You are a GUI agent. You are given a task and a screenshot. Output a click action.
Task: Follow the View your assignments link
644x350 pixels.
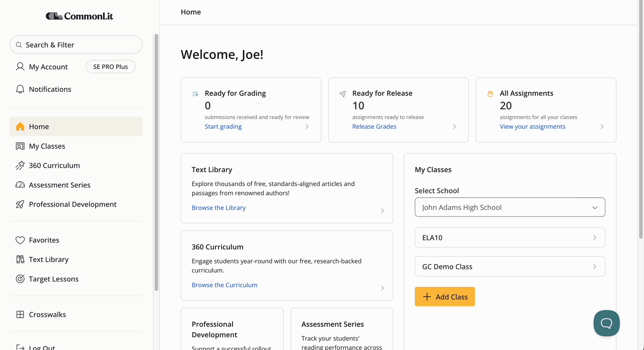pyautogui.click(x=533, y=126)
